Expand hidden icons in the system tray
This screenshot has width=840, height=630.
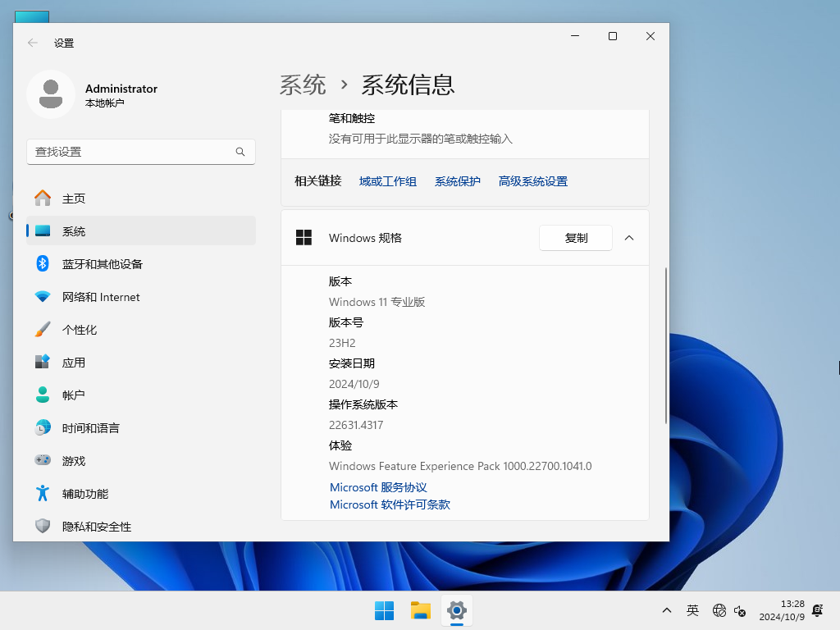[667, 610]
